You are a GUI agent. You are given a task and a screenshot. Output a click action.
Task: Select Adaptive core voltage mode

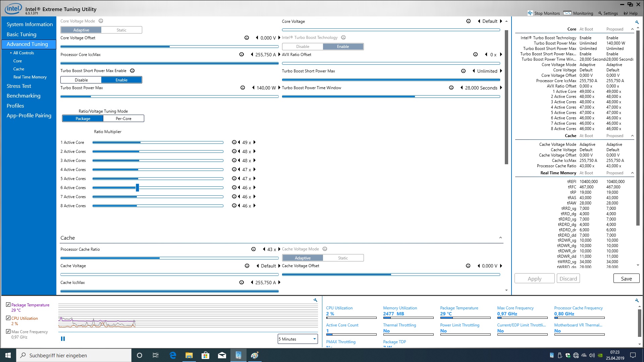click(x=81, y=30)
